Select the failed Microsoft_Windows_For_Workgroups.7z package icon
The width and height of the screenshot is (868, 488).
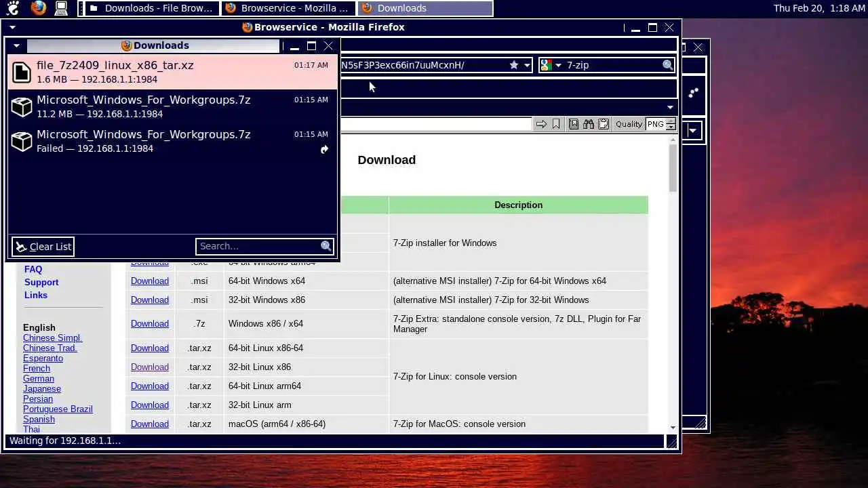(22, 141)
